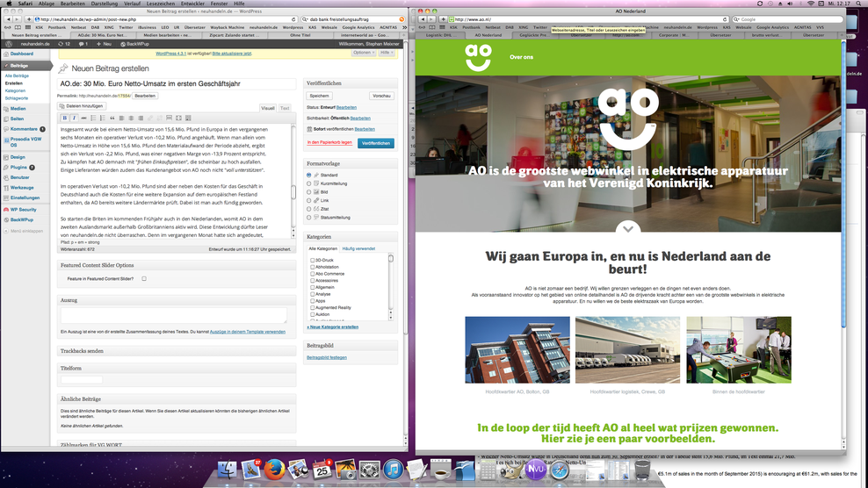Viewport: 868px width, 488px height.
Task: Click the Auszug excerpt text area
Action: pyautogui.click(x=174, y=315)
